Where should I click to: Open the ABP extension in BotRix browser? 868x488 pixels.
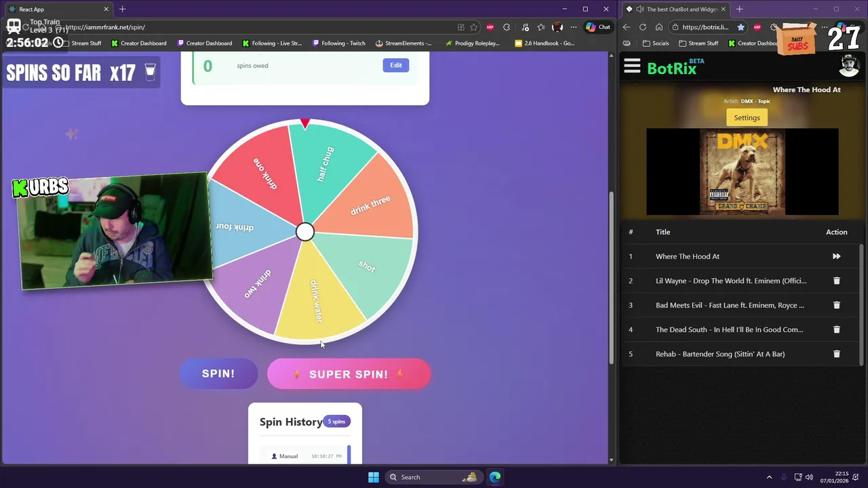coord(757,27)
